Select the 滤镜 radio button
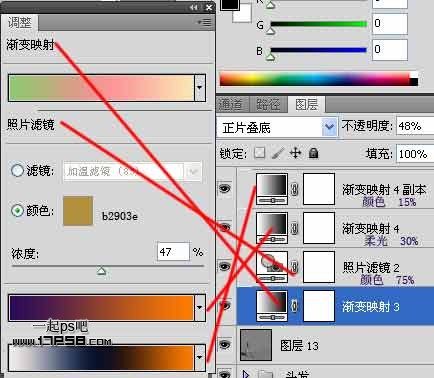434x378 pixels. pos(17,170)
